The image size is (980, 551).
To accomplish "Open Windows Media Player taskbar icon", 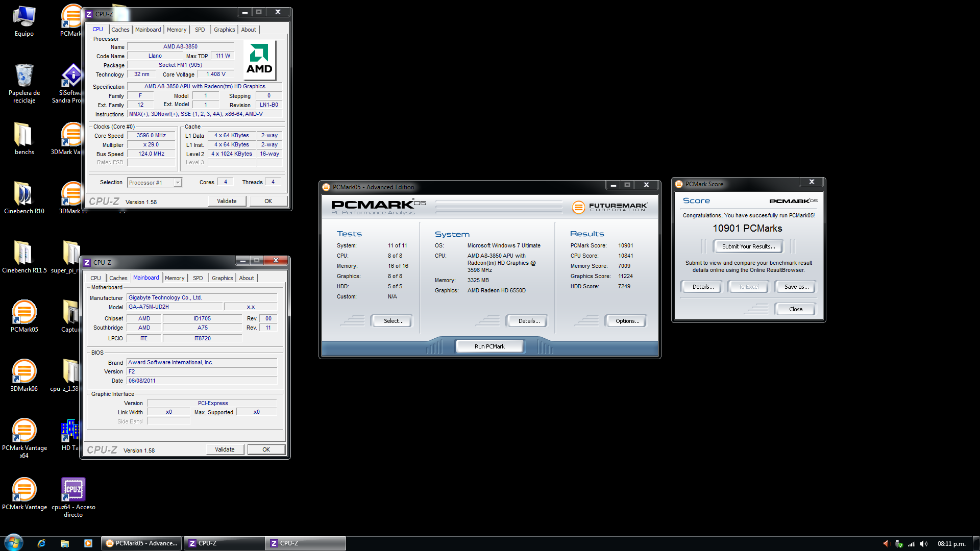I will coord(88,543).
